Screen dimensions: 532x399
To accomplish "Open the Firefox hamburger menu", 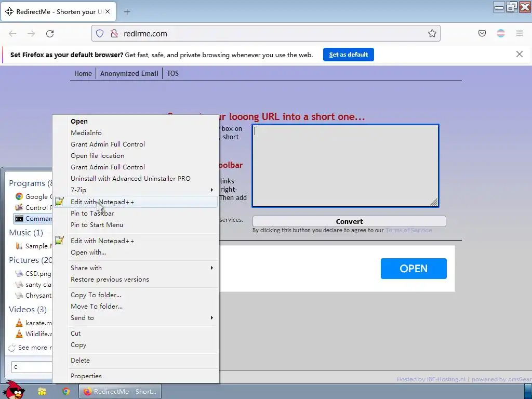I will pyautogui.click(x=519, y=33).
